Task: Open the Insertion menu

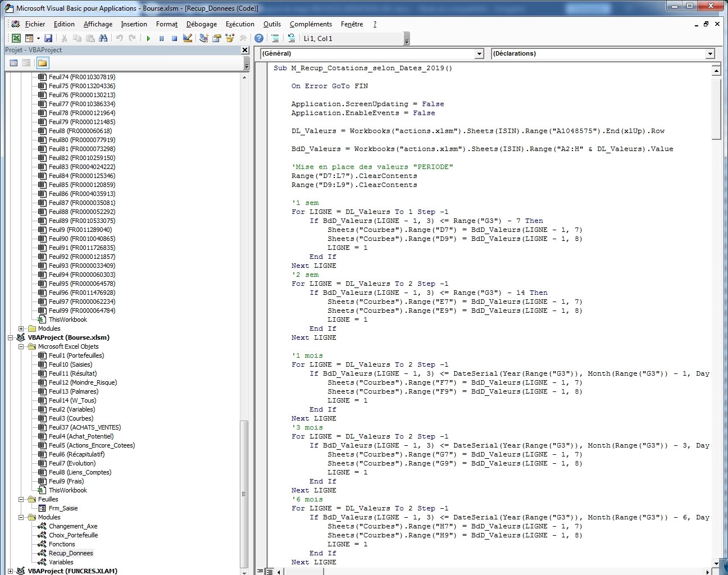Action: [134, 24]
